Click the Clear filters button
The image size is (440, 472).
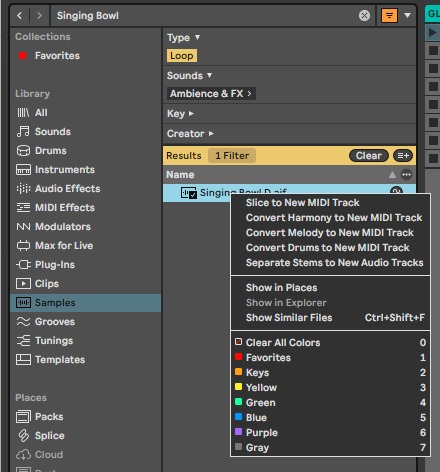(369, 156)
